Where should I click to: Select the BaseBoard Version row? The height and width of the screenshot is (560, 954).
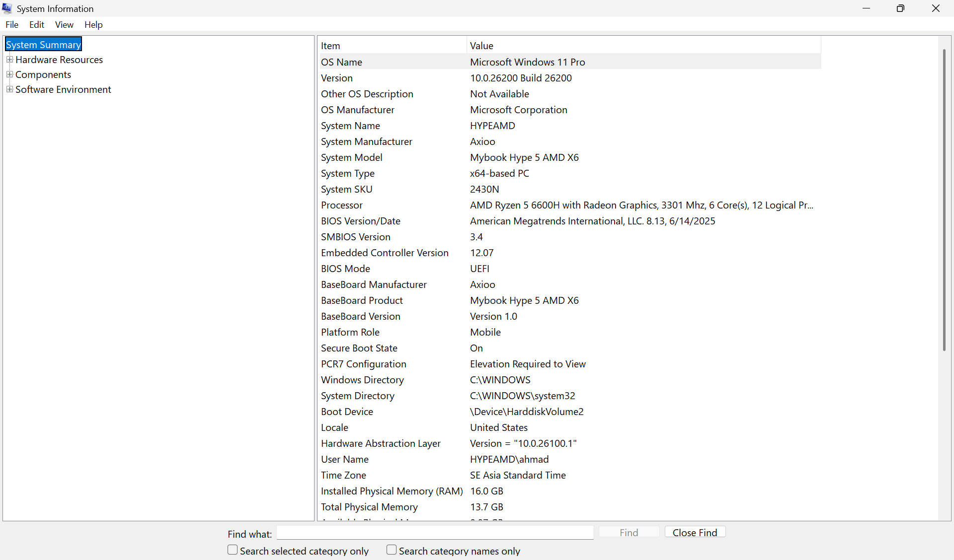pyautogui.click(x=569, y=316)
